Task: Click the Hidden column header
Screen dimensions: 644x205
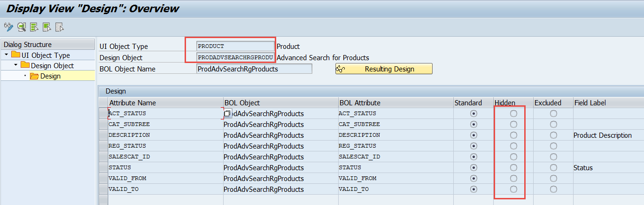Action: pos(513,102)
